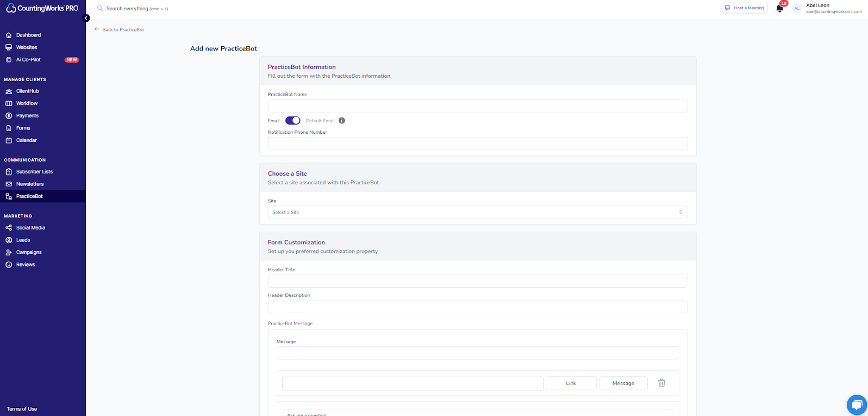Click the Dashboard home icon
Viewport: 868px width, 416px height.
pos(9,35)
